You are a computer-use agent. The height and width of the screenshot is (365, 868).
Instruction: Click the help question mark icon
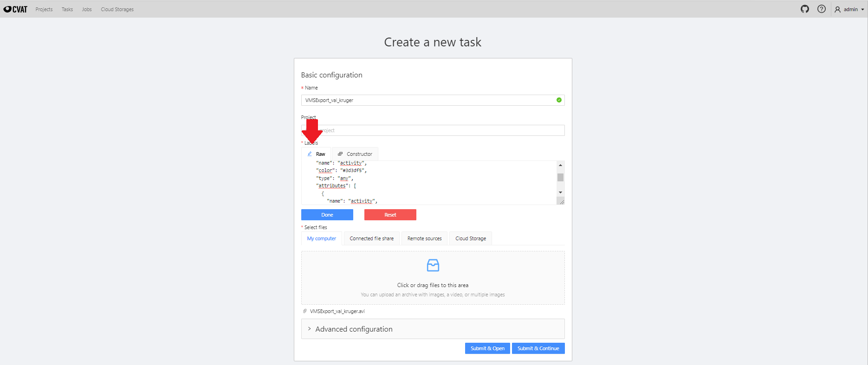[x=822, y=9]
